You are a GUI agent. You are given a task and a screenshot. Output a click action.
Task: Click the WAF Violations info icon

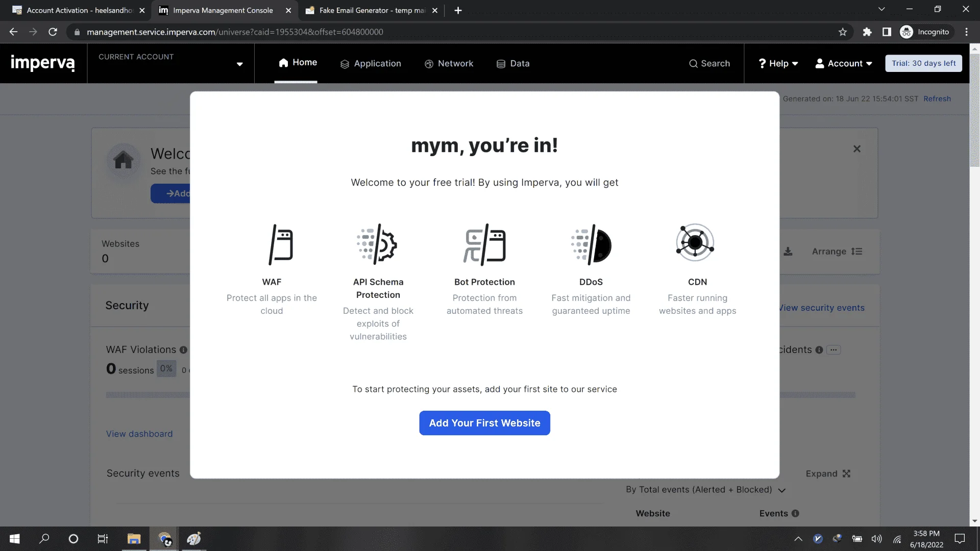pos(183,350)
